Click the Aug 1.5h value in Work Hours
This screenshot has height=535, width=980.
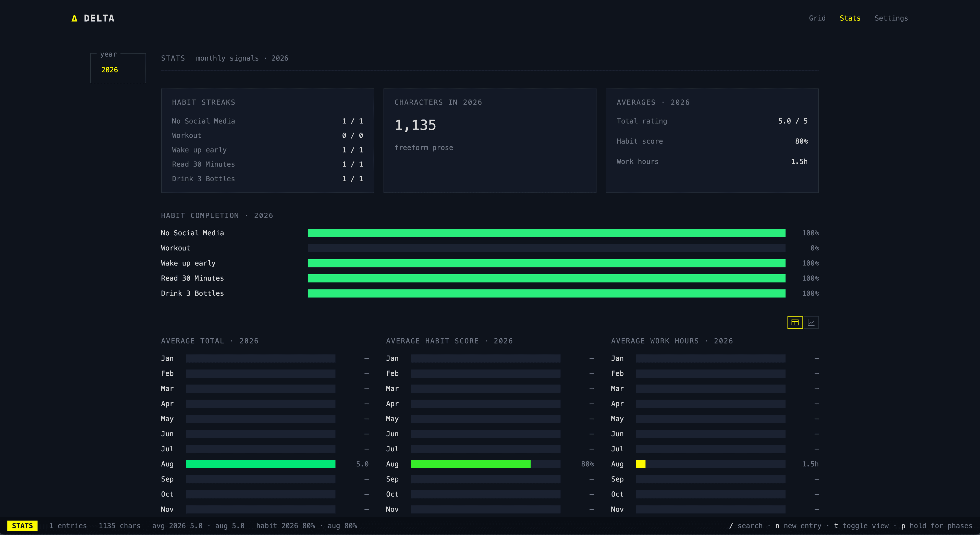coord(810,464)
